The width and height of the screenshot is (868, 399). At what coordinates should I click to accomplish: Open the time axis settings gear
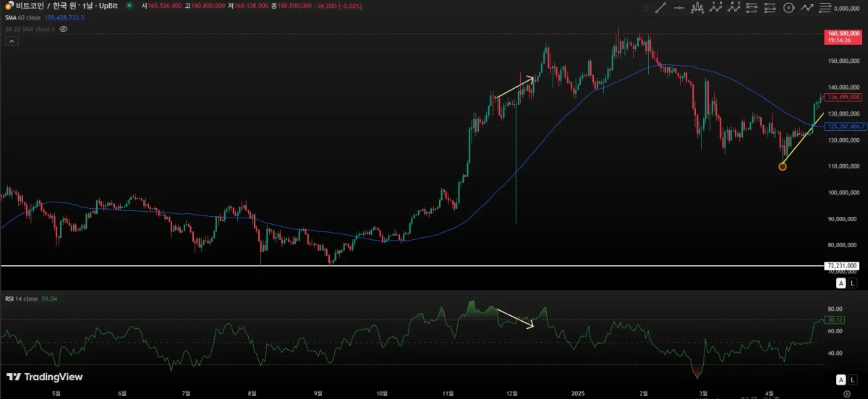point(846,392)
